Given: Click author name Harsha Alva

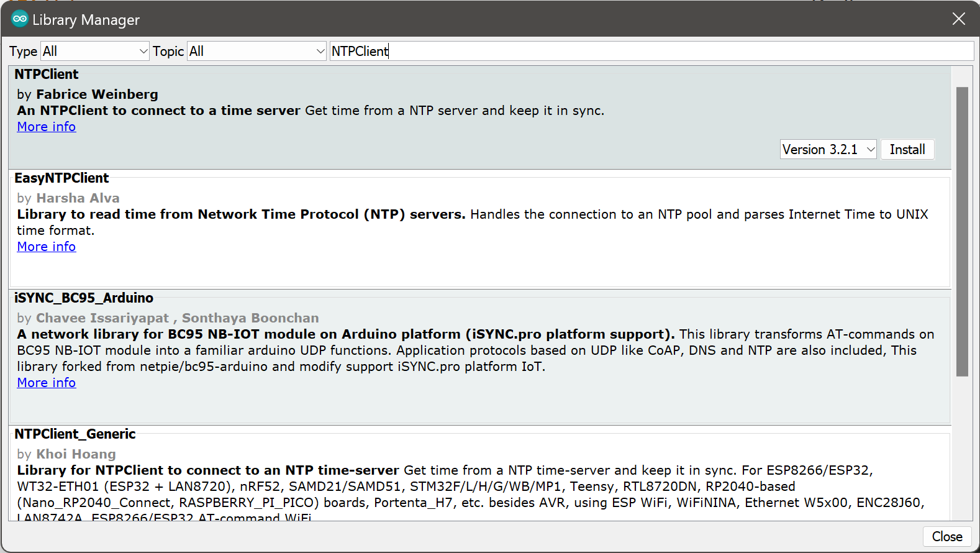Looking at the screenshot, I should (78, 198).
